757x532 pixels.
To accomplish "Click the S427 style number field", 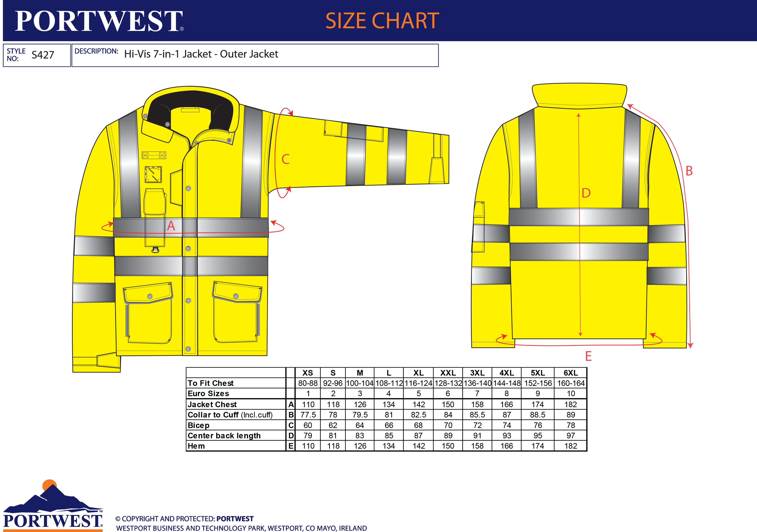I will pyautogui.click(x=43, y=55).
